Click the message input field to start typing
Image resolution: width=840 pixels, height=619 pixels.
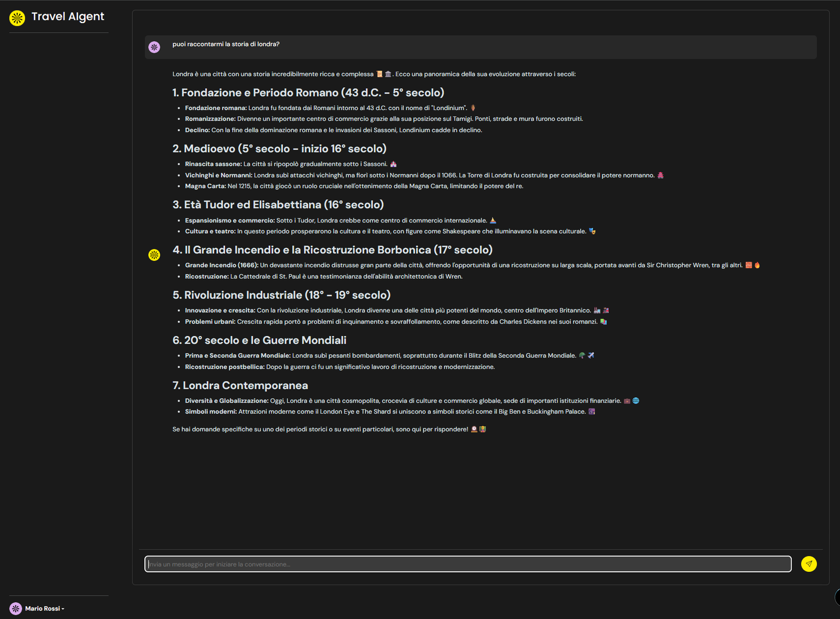pyautogui.click(x=467, y=564)
